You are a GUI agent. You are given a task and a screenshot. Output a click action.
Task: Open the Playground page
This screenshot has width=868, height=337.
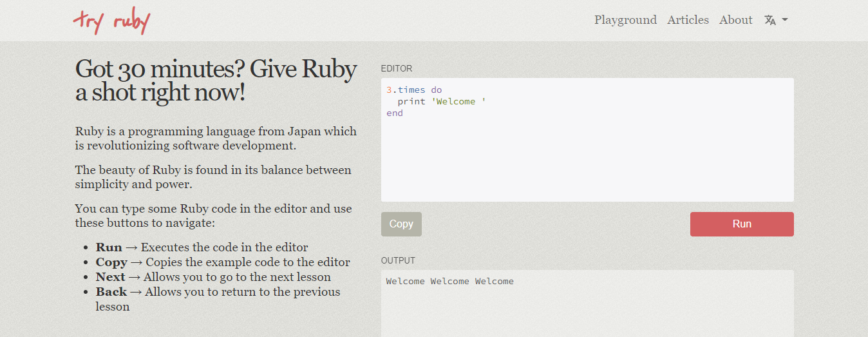(x=625, y=20)
